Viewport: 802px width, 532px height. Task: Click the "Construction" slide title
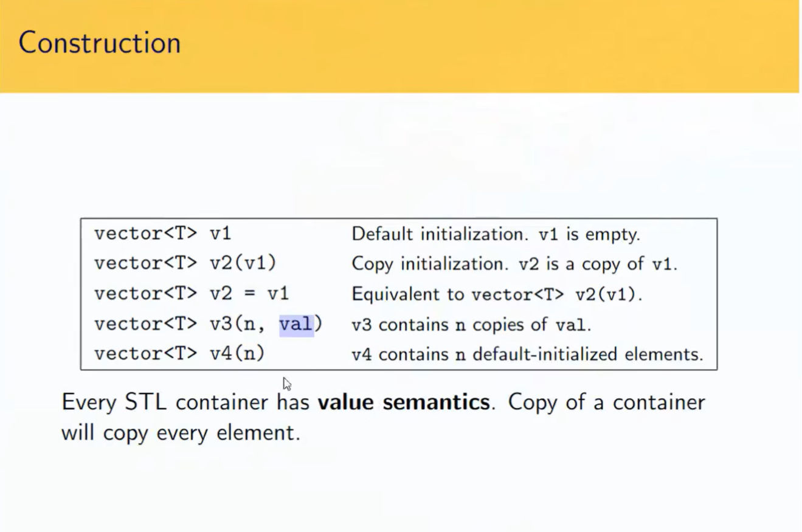[100, 43]
